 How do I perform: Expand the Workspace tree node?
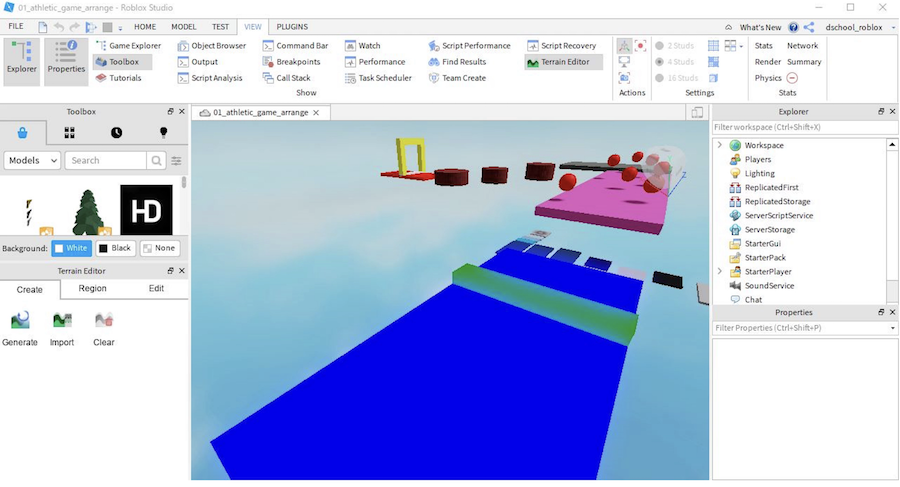click(720, 145)
